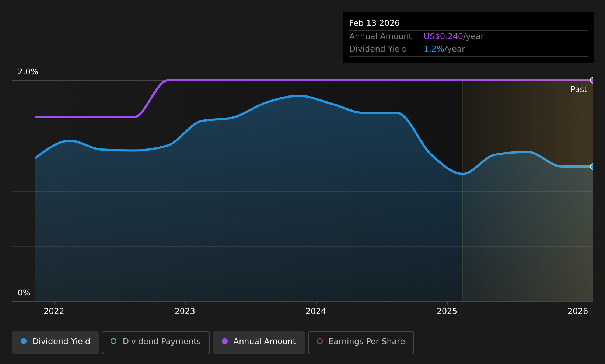Click the 2026 x-axis label
605x364 pixels.
coord(578,311)
